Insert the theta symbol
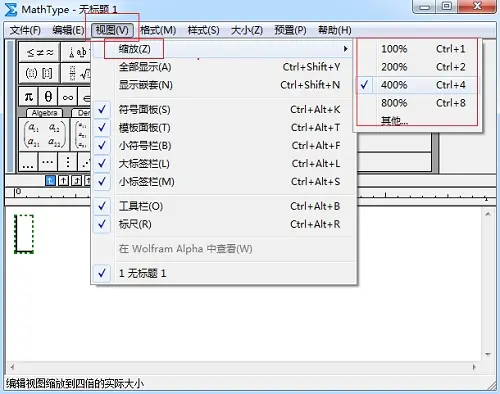The height and width of the screenshot is (394, 500). pos(48,97)
